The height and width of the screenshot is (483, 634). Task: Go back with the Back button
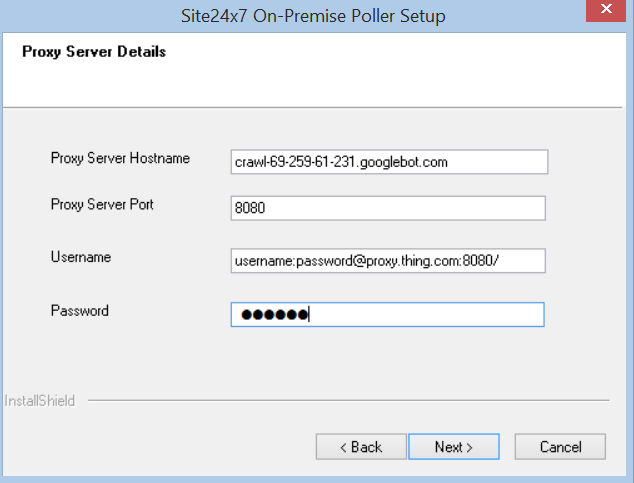coord(360,447)
